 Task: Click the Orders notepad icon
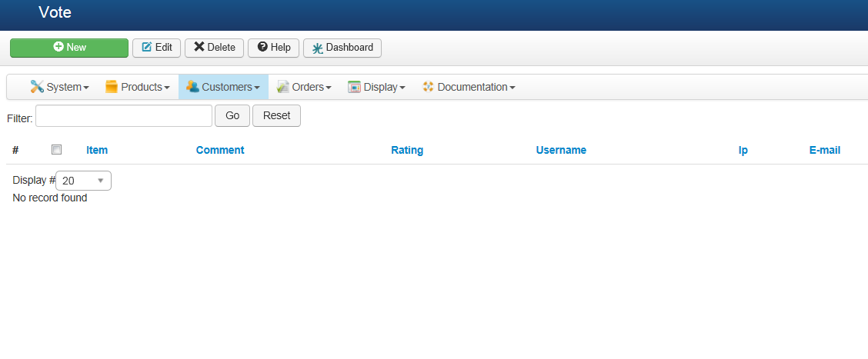283,86
